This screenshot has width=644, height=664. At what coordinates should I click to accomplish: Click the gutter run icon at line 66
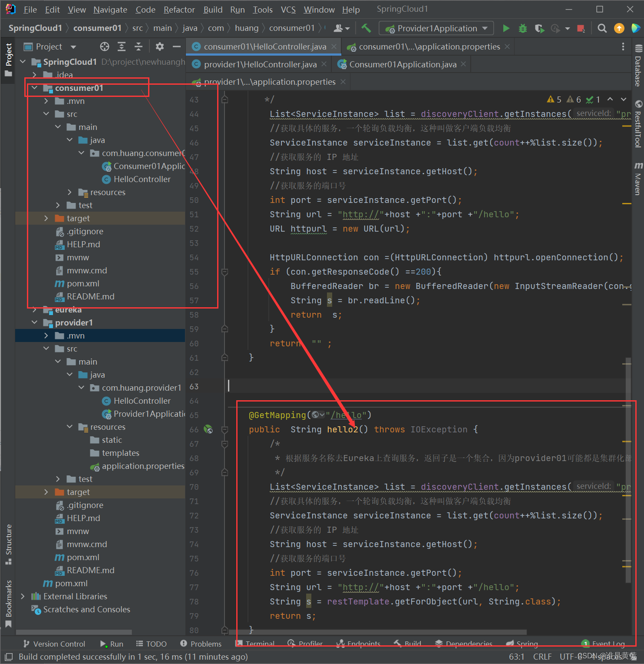pyautogui.click(x=208, y=429)
